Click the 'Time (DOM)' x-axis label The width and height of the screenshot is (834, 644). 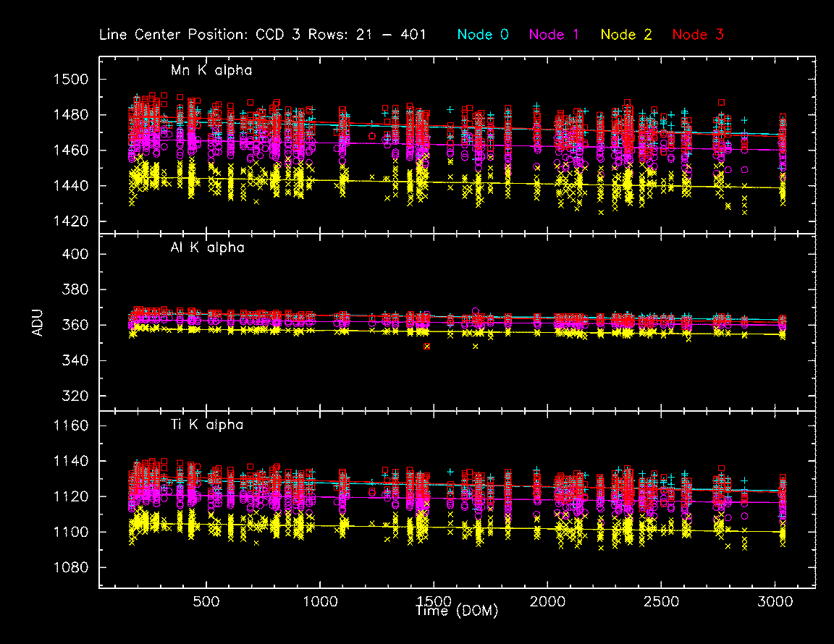point(457,611)
